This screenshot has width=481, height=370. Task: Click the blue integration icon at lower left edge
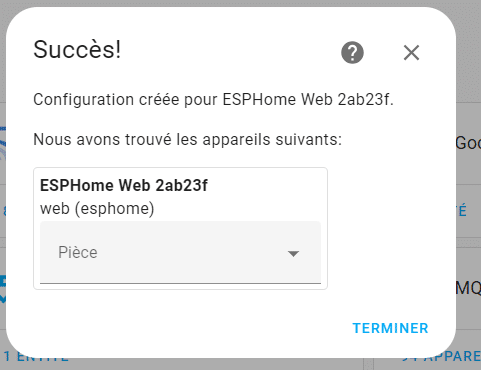pyautogui.click(x=3, y=289)
